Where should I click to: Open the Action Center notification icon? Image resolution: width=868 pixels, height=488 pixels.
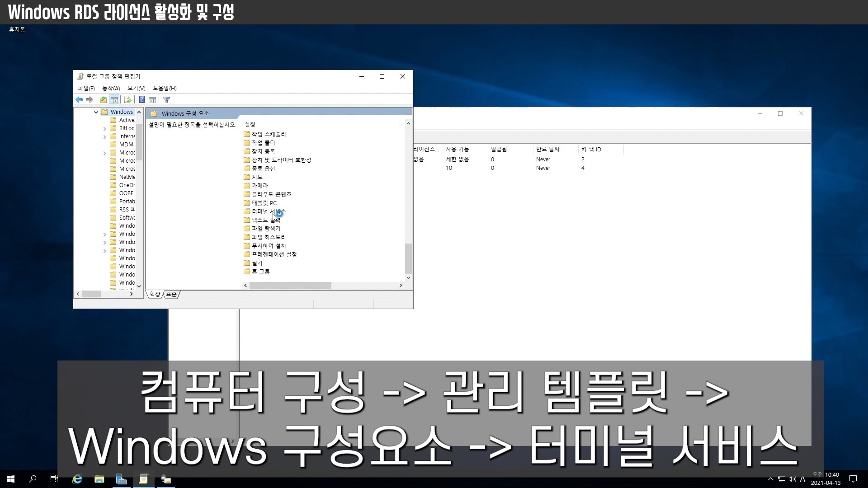[853, 479]
